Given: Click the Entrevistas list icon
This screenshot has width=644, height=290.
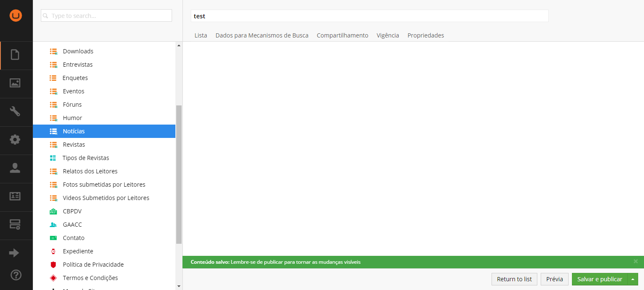Looking at the screenshot, I should point(53,65).
